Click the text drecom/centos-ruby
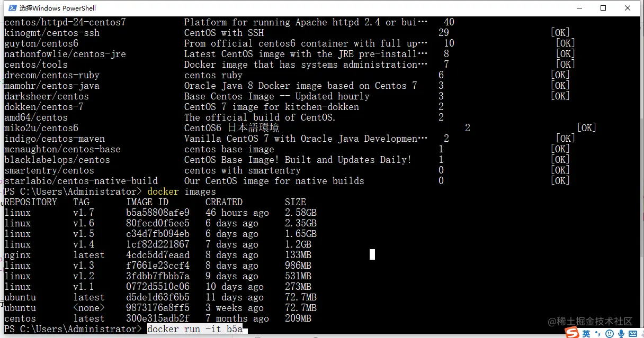 click(x=52, y=75)
